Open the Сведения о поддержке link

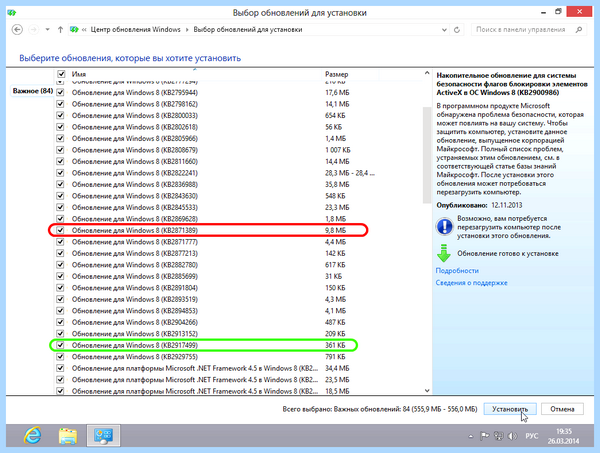click(471, 283)
